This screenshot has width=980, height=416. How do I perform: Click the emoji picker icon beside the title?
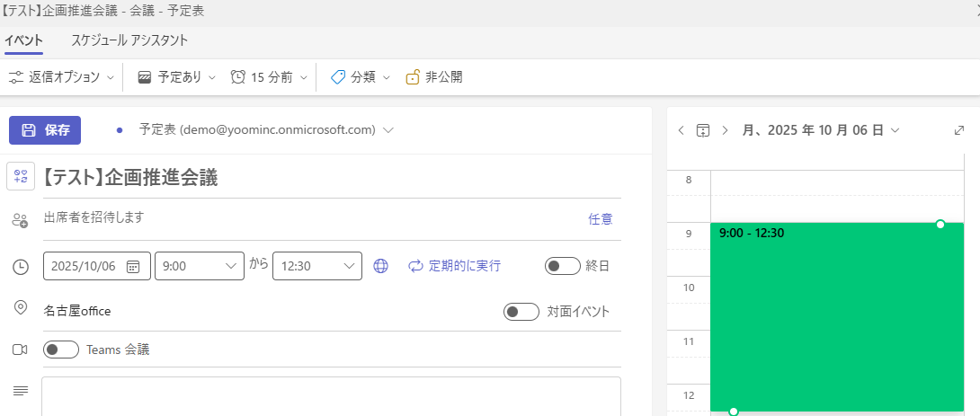pos(21,176)
